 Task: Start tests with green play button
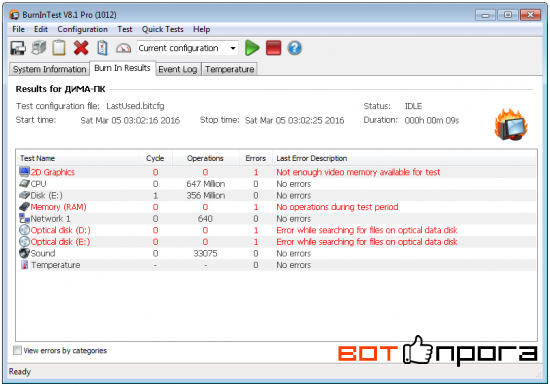coord(252,48)
